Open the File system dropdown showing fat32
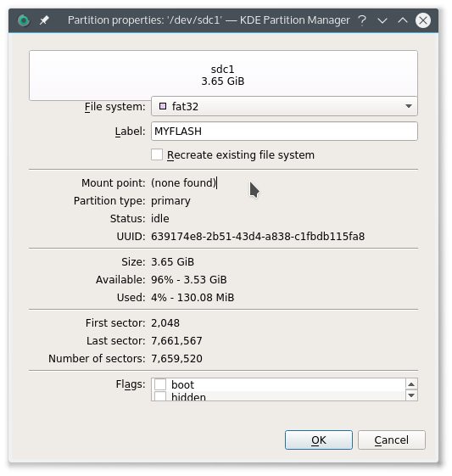 (284, 106)
